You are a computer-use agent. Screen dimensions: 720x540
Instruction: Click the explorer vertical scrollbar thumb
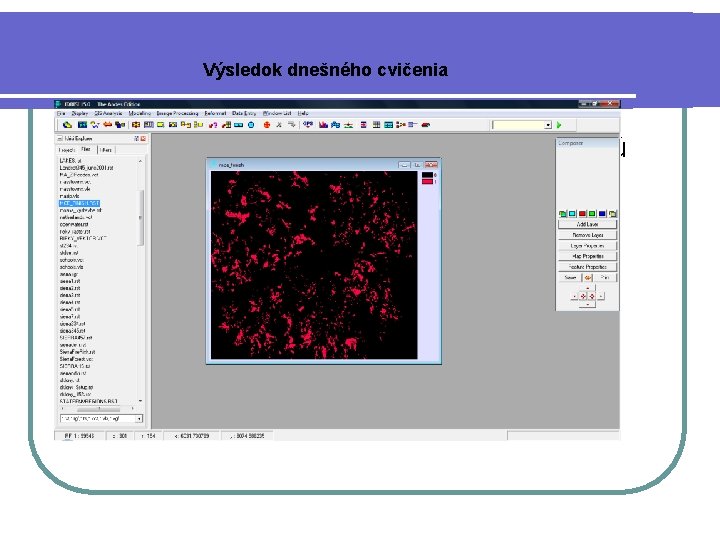(x=141, y=218)
